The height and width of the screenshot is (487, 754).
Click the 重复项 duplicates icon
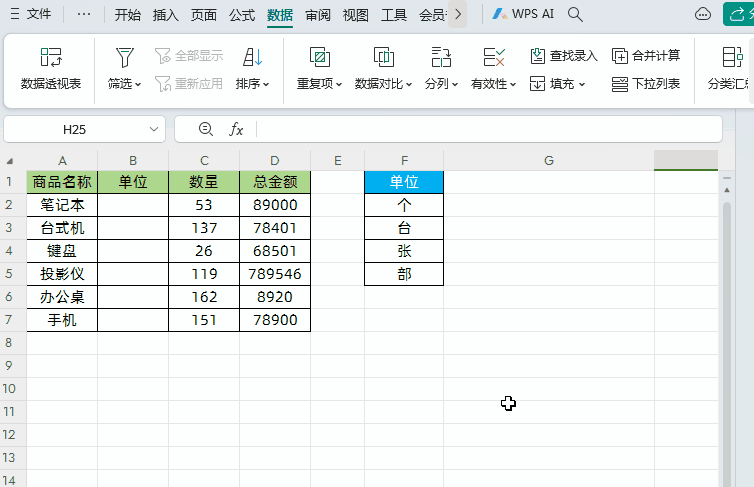[x=320, y=57]
